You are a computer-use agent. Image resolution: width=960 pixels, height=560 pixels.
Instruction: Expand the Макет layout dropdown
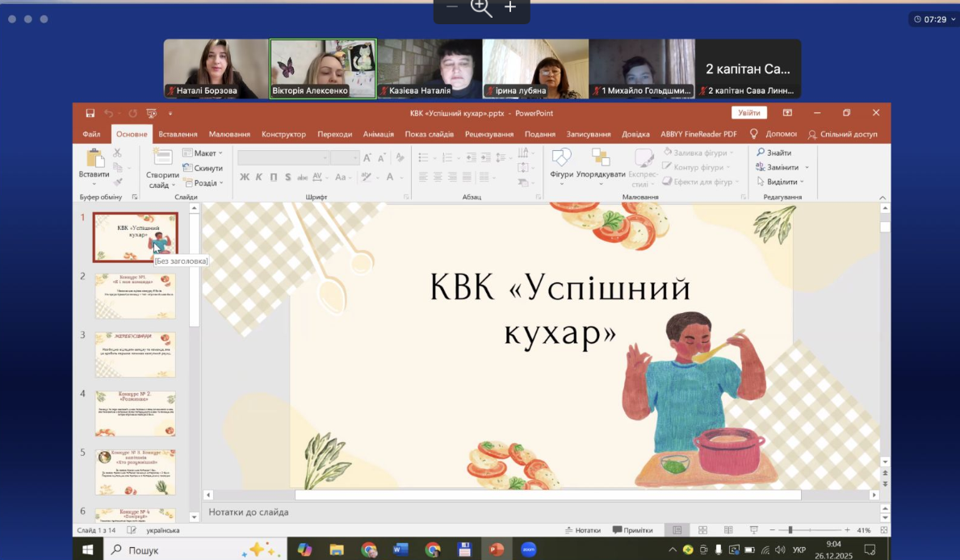pyautogui.click(x=203, y=153)
